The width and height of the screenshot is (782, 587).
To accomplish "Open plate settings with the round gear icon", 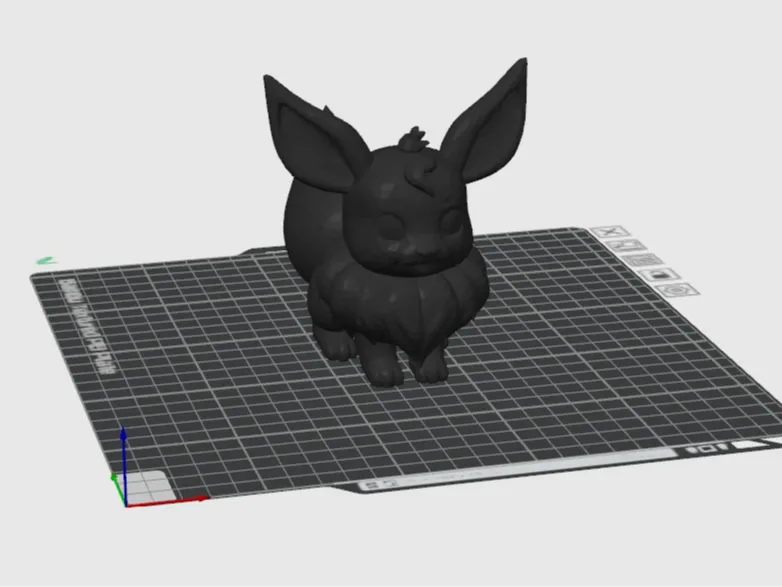I will point(677,290).
